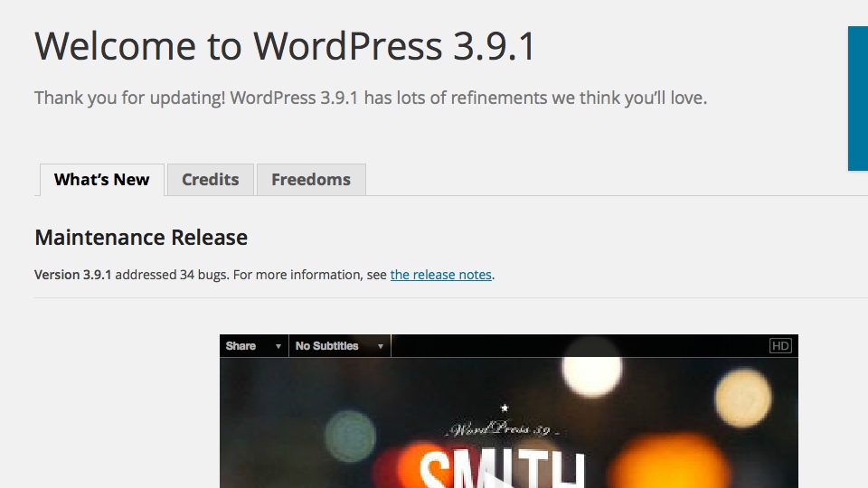Open the Credits tab
The width and height of the screenshot is (868, 488).
pos(211,179)
